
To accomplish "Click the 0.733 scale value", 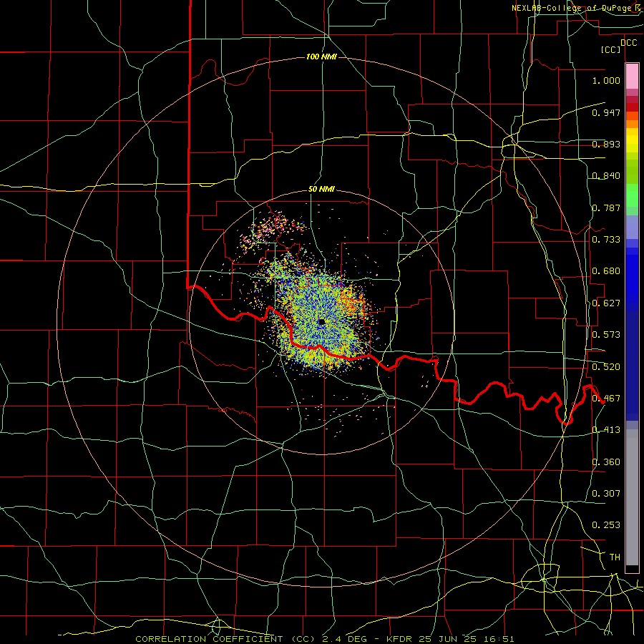I will click(606, 240).
